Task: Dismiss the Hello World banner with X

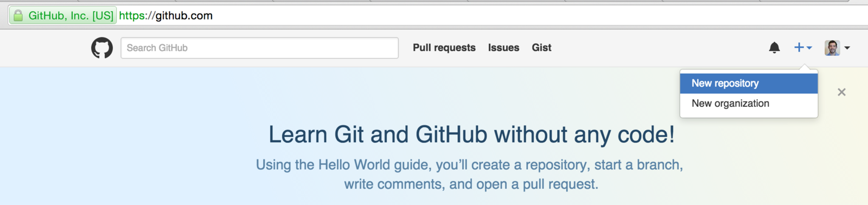Action: click(841, 92)
